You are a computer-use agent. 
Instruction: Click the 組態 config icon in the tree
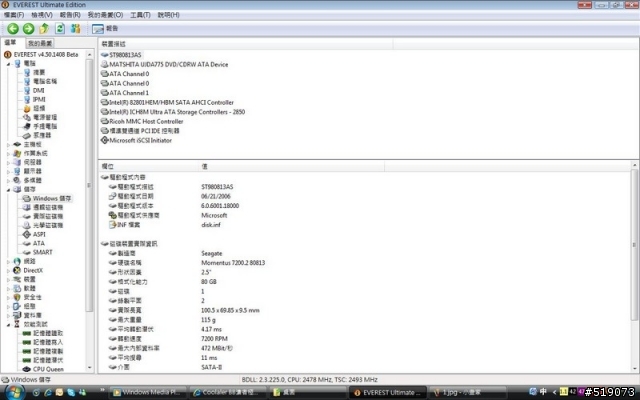[17, 306]
